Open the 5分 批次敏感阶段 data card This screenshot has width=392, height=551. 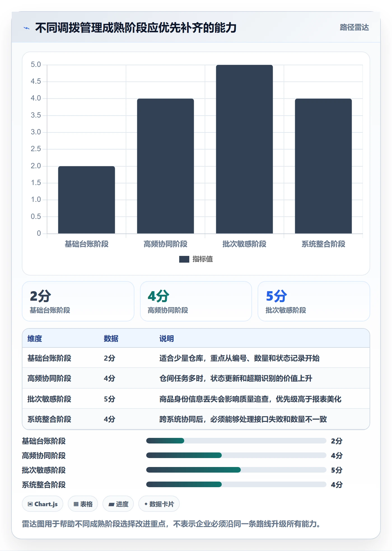314,301
